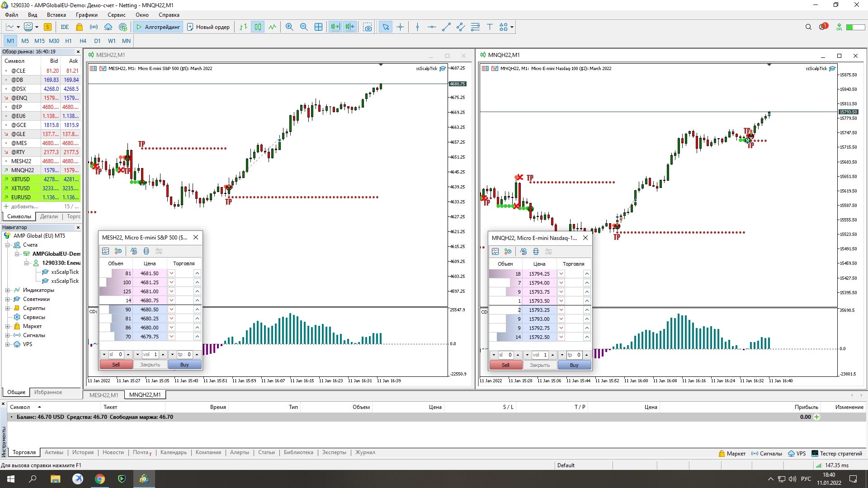868x488 pixels.
Task: Select the text label tool
Action: 490,27
